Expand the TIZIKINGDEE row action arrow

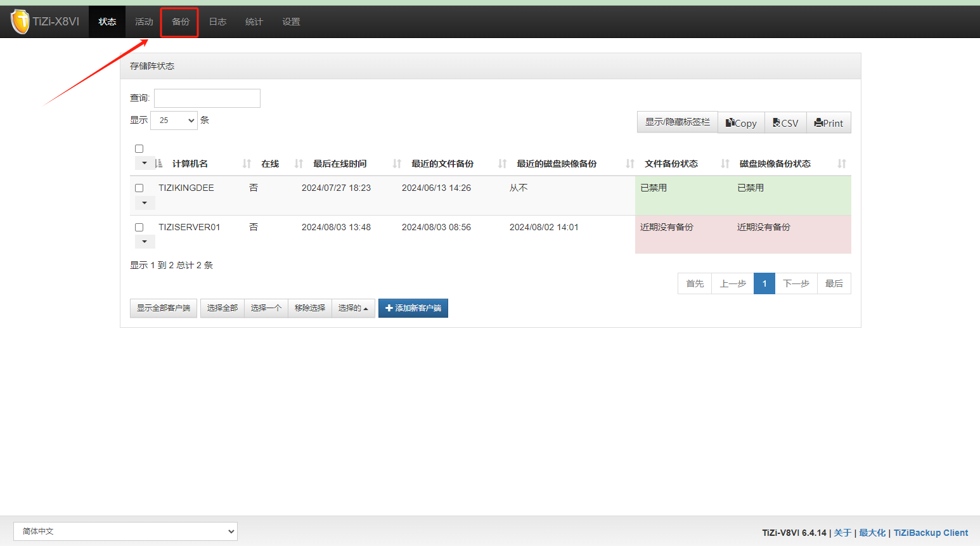tap(145, 203)
